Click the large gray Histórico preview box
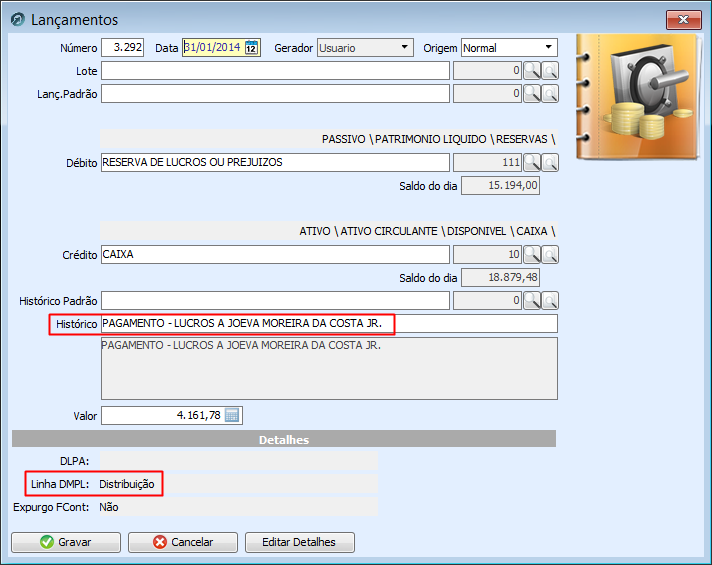 [x=329, y=369]
